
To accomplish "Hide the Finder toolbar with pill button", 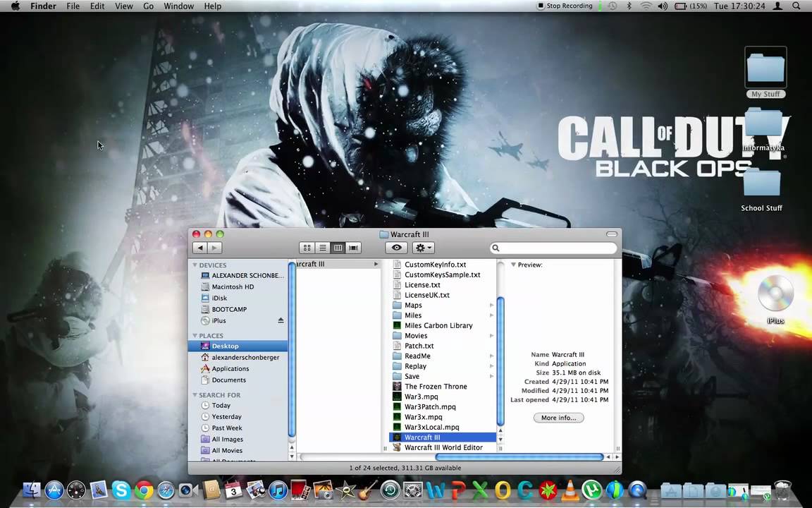I will [612, 234].
